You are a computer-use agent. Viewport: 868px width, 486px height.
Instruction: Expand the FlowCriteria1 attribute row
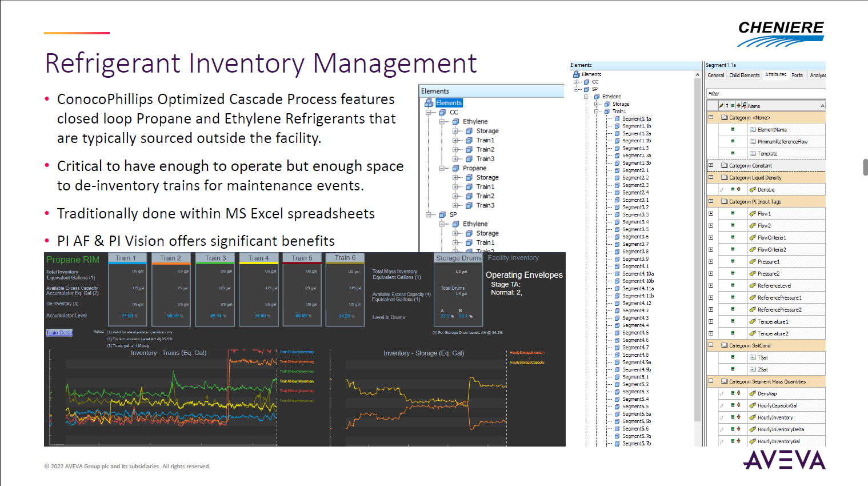pyautogui.click(x=711, y=237)
